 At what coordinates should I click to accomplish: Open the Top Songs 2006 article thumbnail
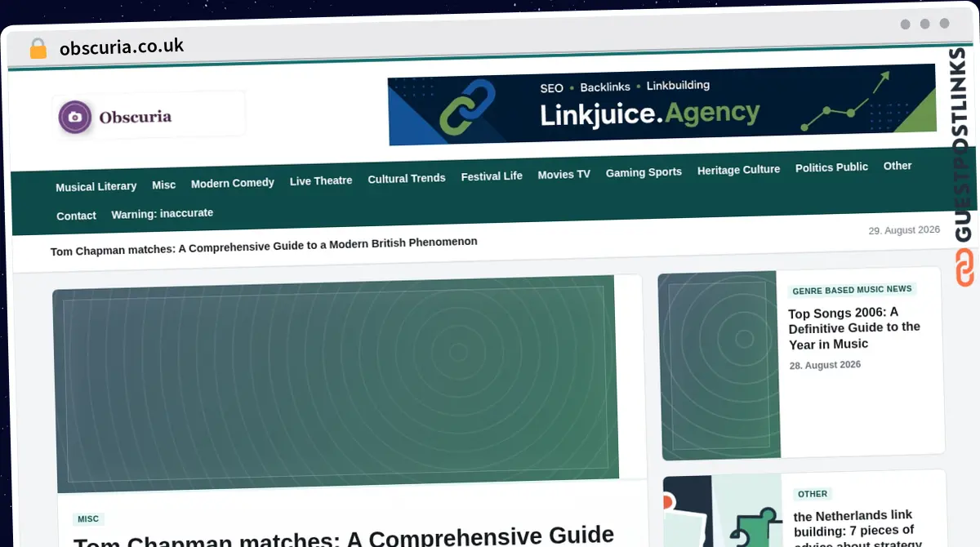(x=719, y=365)
